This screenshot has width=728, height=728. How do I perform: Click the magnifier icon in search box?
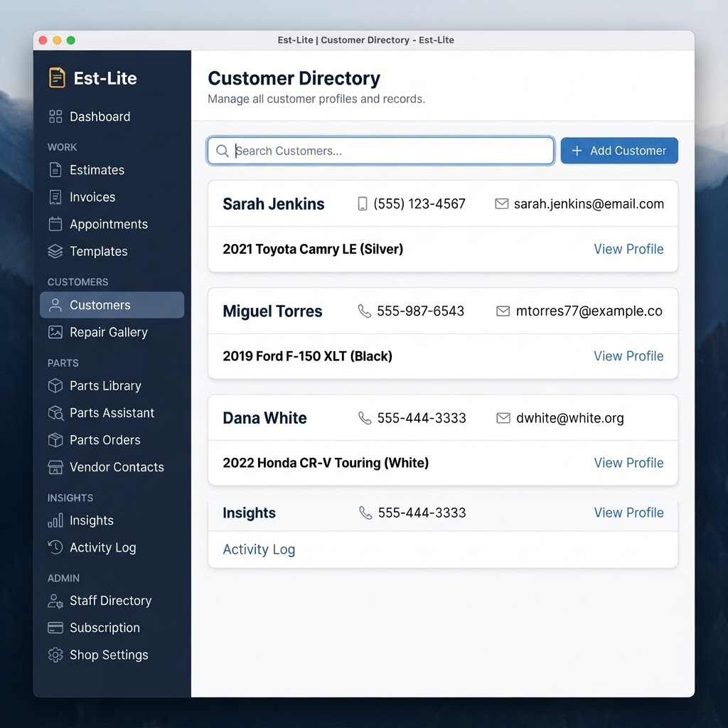click(223, 151)
